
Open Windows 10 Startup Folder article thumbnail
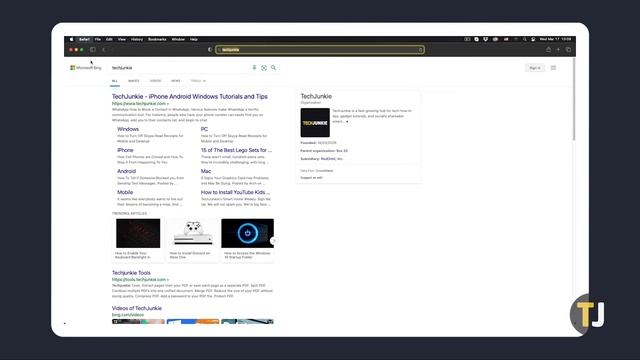(247, 233)
